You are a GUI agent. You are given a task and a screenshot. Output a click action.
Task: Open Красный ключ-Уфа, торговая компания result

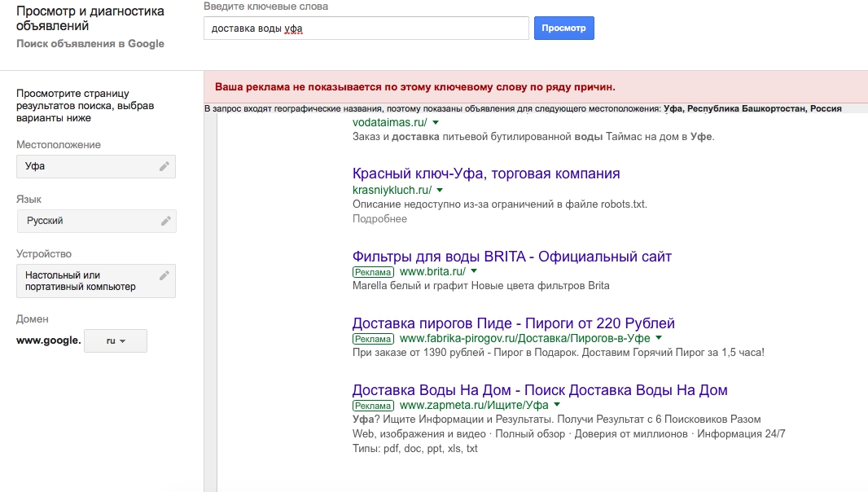(486, 174)
